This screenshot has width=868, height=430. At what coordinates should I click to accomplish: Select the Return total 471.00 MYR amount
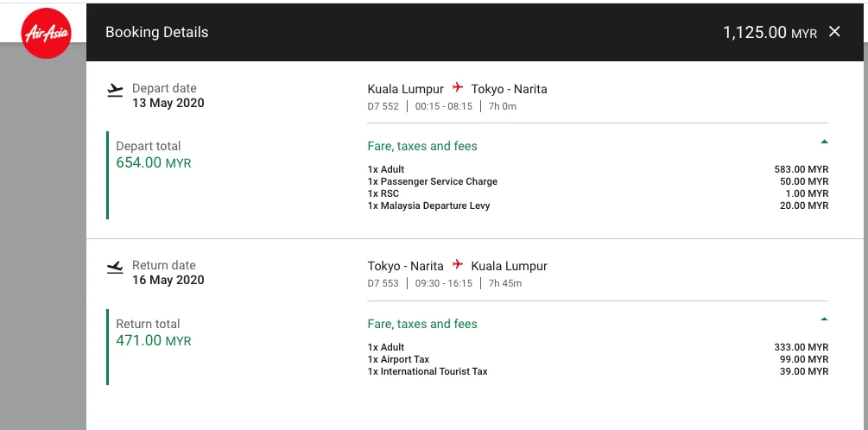[154, 340]
